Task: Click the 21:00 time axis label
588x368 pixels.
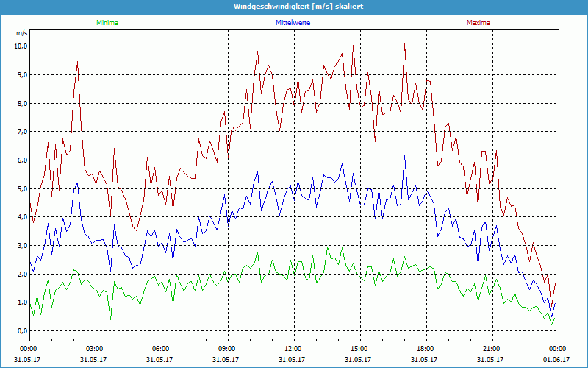Action: pos(491,348)
